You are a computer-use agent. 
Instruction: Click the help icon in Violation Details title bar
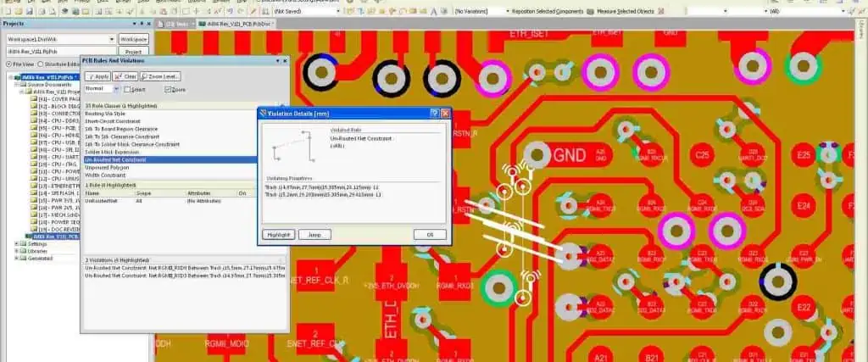434,113
